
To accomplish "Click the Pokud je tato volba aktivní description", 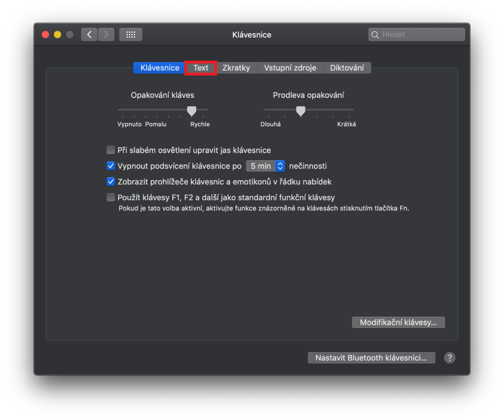I will point(264,208).
